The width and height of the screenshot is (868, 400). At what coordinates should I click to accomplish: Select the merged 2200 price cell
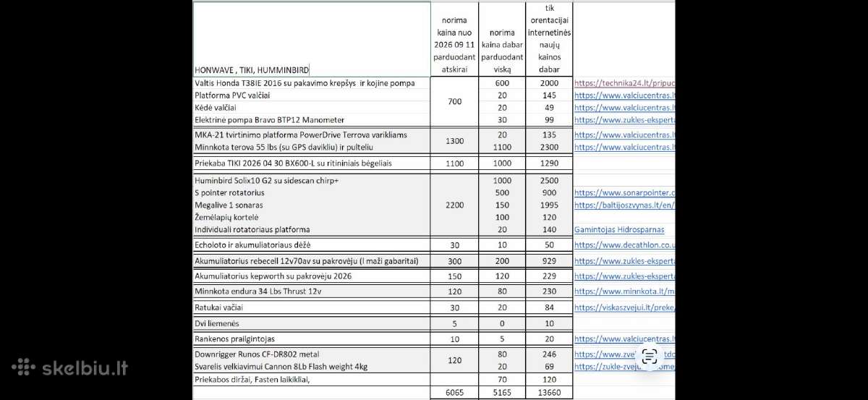point(454,205)
